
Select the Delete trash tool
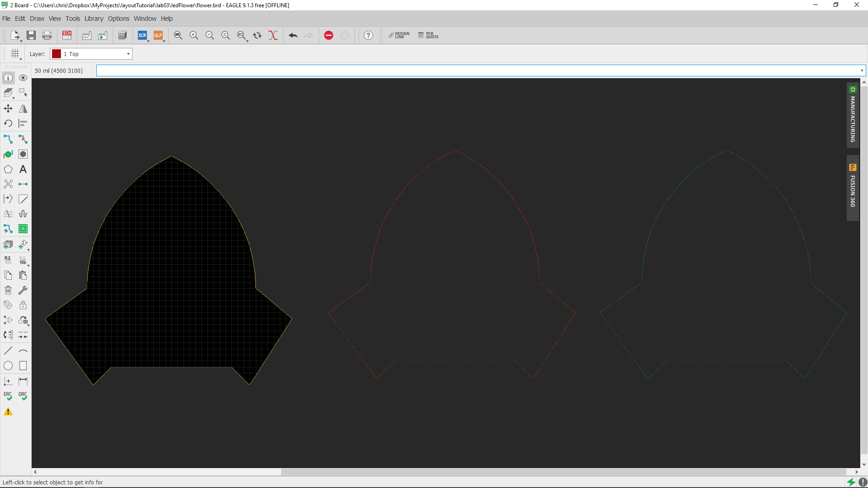[8, 290]
